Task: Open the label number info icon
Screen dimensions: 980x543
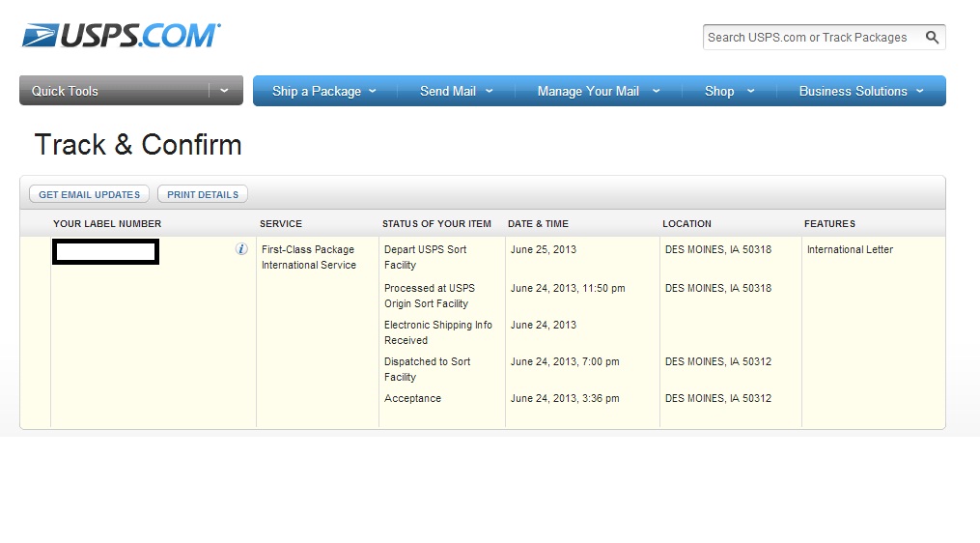Action: 241,249
